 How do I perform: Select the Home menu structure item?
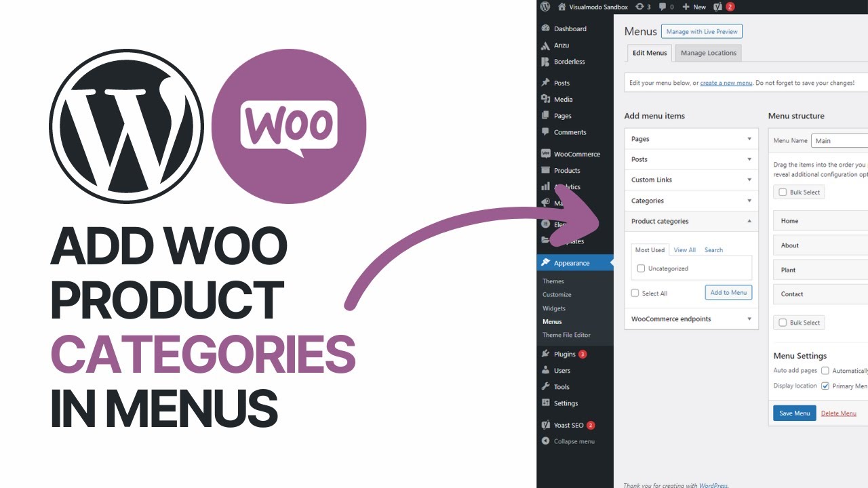821,221
